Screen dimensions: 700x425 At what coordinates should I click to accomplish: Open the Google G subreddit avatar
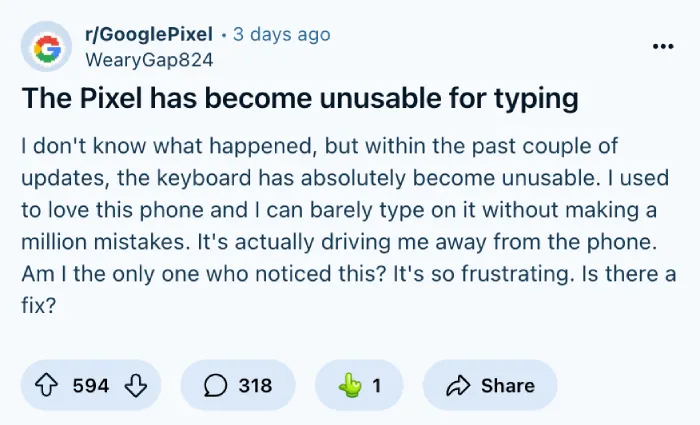46,46
